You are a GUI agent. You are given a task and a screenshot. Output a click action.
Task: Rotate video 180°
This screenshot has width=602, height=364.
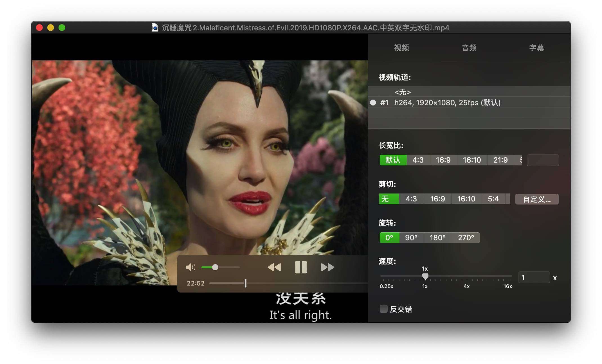pyautogui.click(x=438, y=238)
